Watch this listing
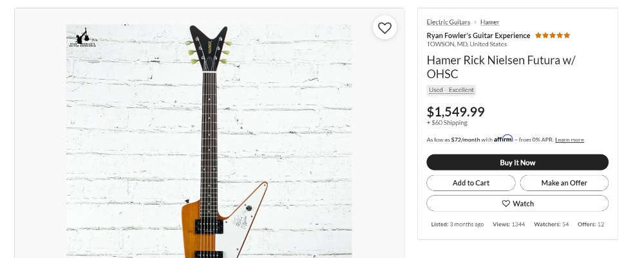The image size is (644, 258). coord(518,203)
